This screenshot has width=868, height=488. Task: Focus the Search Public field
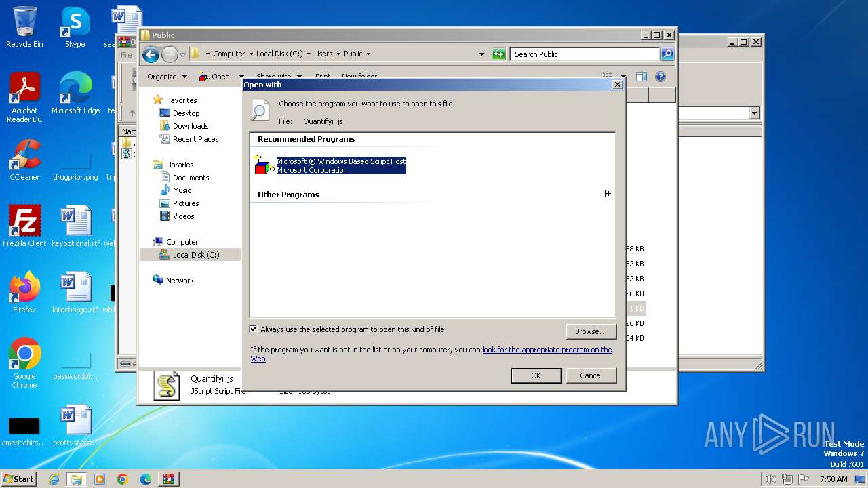click(585, 54)
